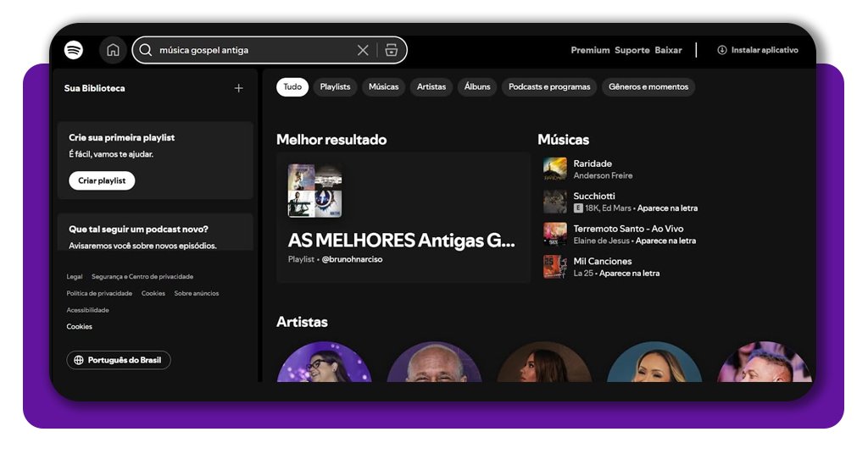Click the white Cookies link below Acessibilidade

point(79,327)
